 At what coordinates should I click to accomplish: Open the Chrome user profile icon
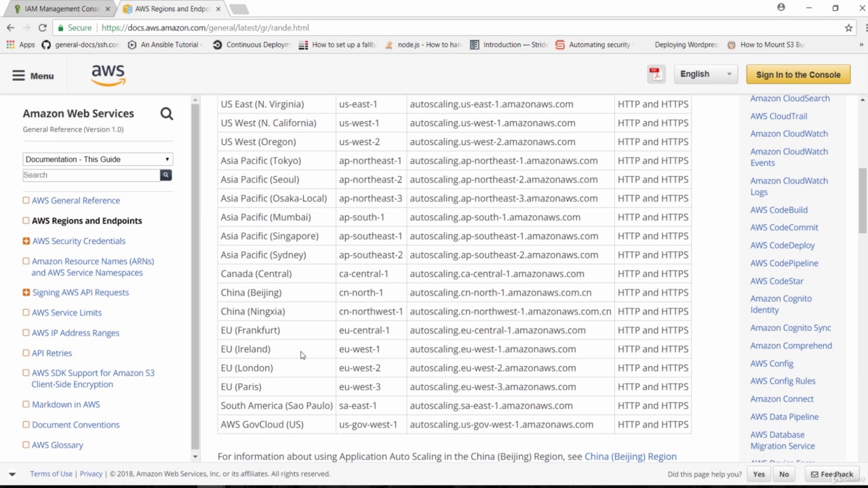click(x=781, y=7)
